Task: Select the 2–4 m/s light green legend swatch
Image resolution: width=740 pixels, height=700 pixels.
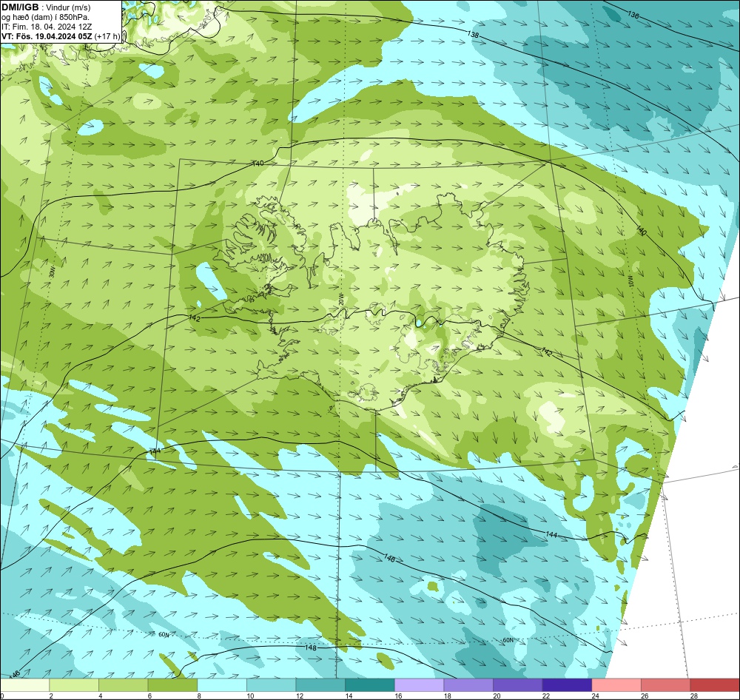Action: tap(73, 684)
